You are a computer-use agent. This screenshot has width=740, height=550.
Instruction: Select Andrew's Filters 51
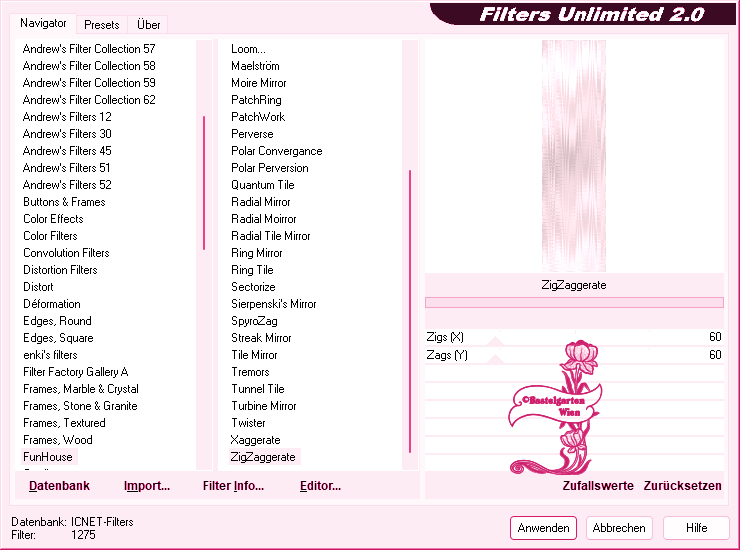[67, 168]
